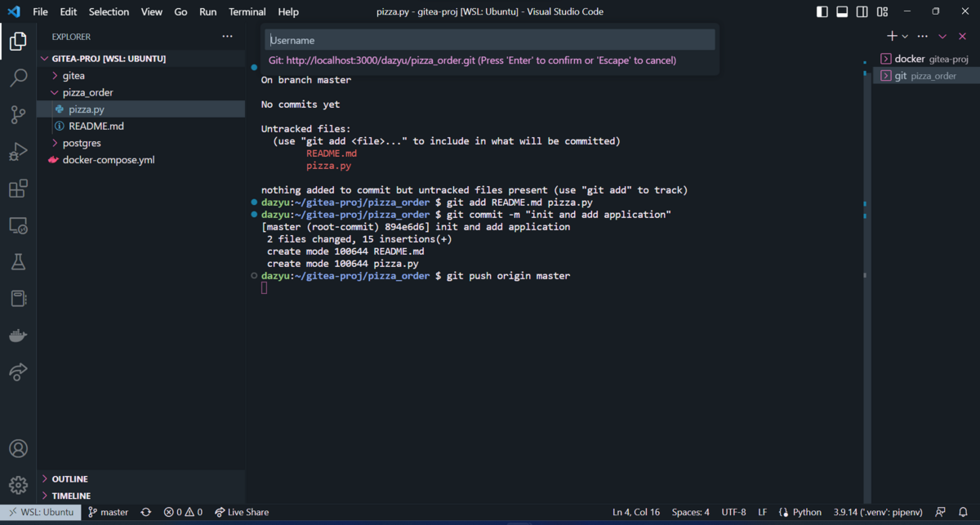Expand the TIMELINE section
980x525 pixels.
(141, 496)
